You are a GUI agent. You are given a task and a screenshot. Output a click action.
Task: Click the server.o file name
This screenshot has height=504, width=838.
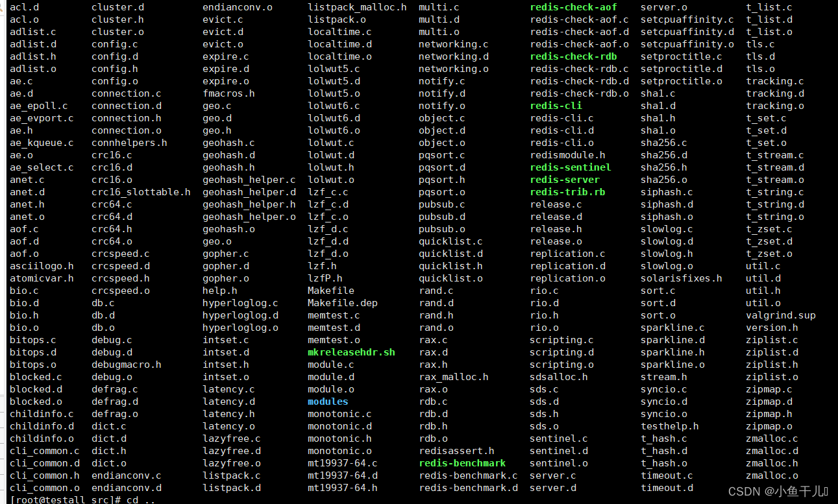pyautogui.click(x=664, y=7)
